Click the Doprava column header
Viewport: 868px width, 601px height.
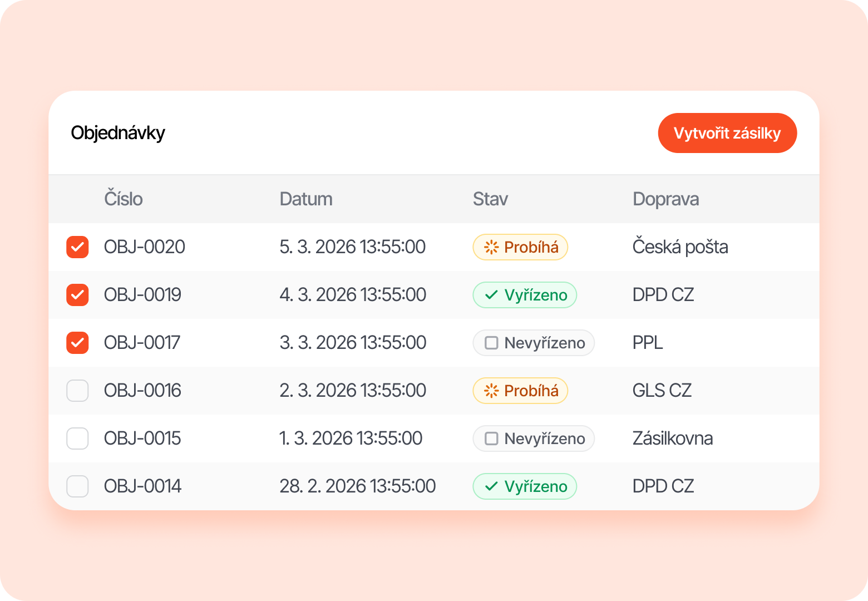pos(665,199)
